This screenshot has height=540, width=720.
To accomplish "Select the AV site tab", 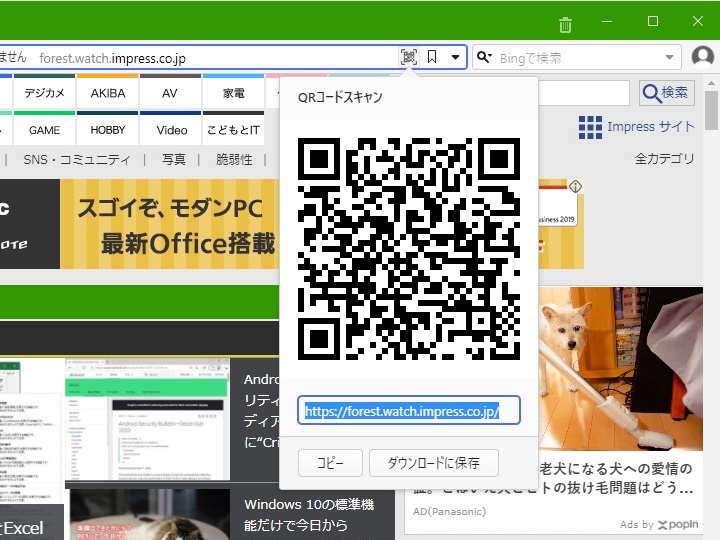I will [x=170, y=93].
